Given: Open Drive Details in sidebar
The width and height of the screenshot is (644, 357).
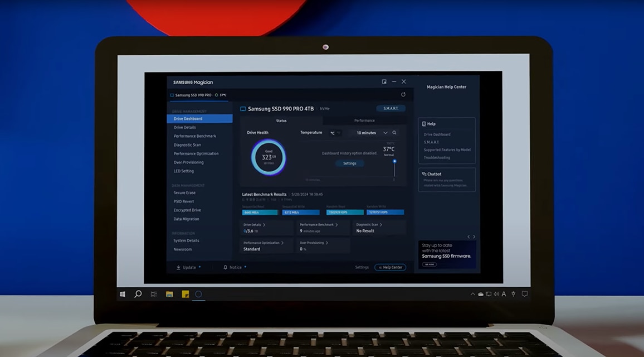Looking at the screenshot, I should (184, 128).
